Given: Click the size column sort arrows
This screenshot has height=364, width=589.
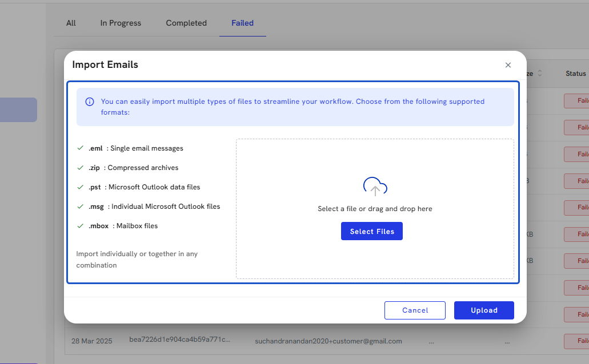Looking at the screenshot, I should click(x=540, y=74).
